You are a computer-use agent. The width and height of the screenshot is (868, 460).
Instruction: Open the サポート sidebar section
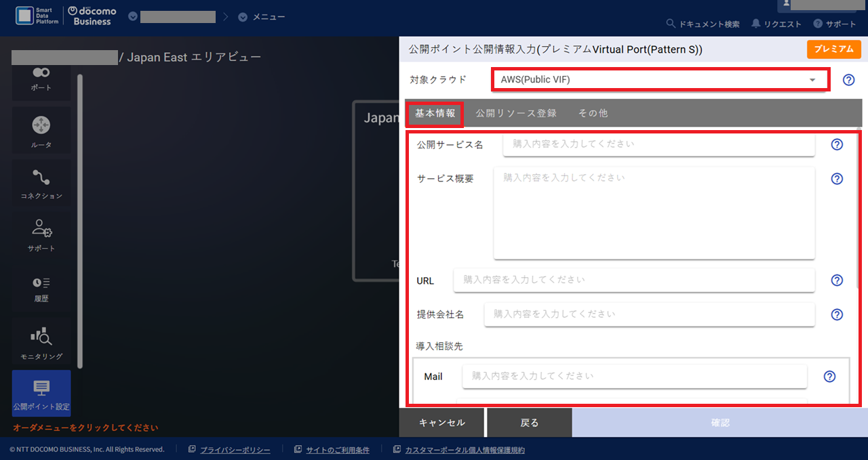click(41, 236)
